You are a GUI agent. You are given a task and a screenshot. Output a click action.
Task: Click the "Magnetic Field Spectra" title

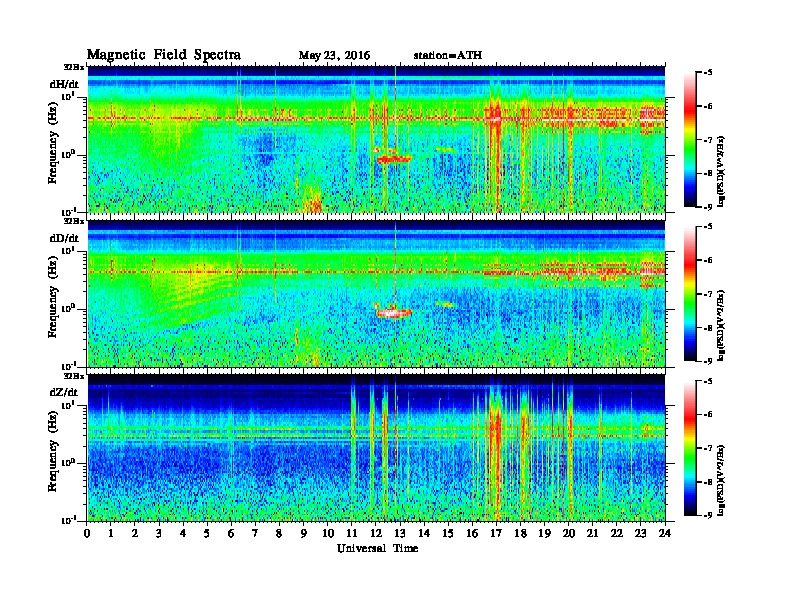164,55
